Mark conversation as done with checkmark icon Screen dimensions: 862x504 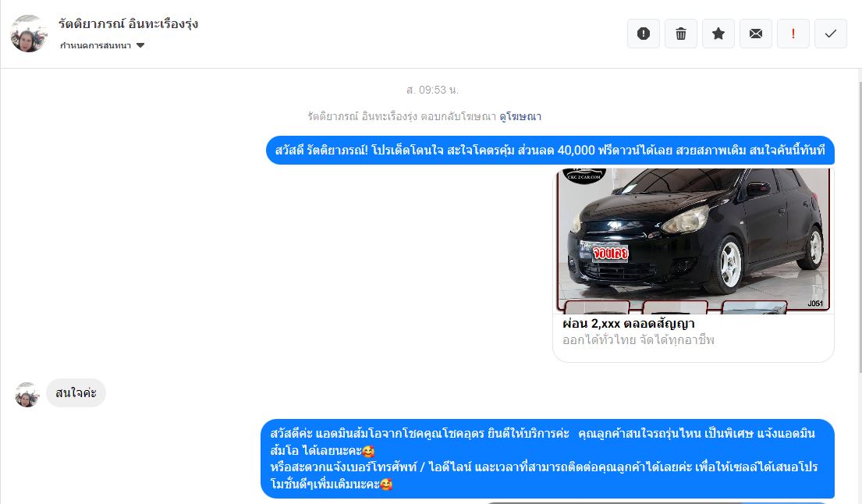[x=830, y=34]
